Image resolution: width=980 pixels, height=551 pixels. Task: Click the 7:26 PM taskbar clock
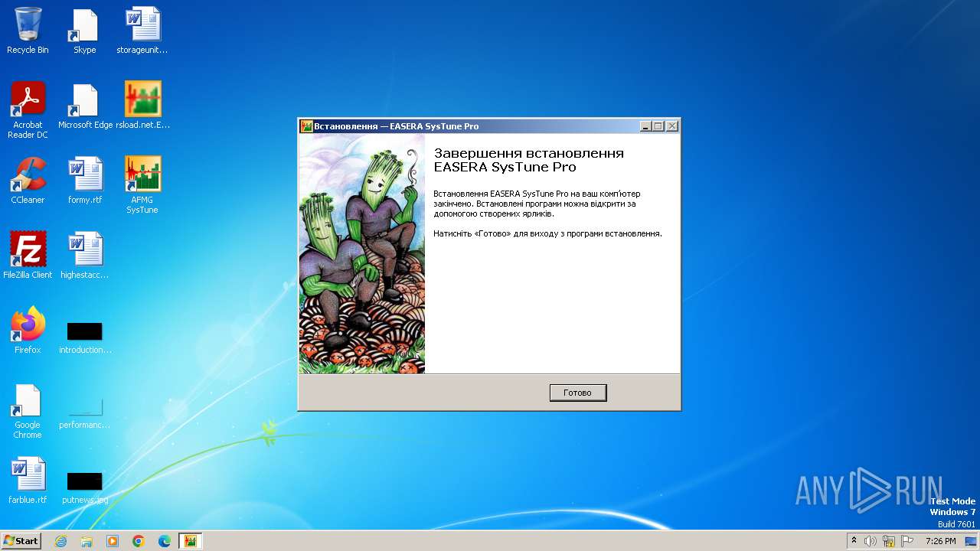pyautogui.click(x=940, y=541)
